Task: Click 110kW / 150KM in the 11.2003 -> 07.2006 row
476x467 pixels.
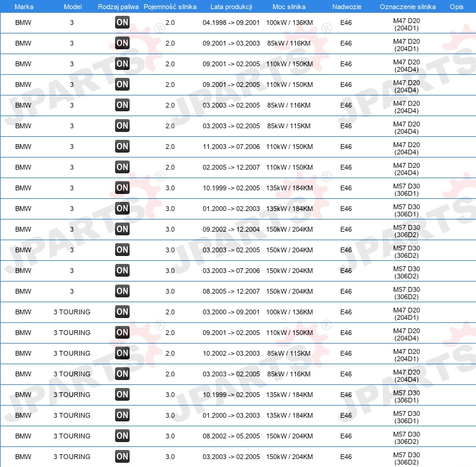Action: pos(289,147)
